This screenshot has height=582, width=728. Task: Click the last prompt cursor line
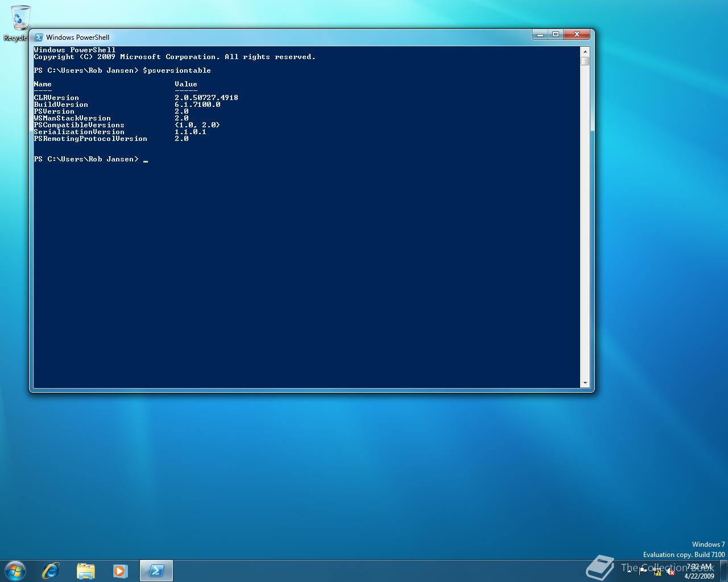(91, 159)
